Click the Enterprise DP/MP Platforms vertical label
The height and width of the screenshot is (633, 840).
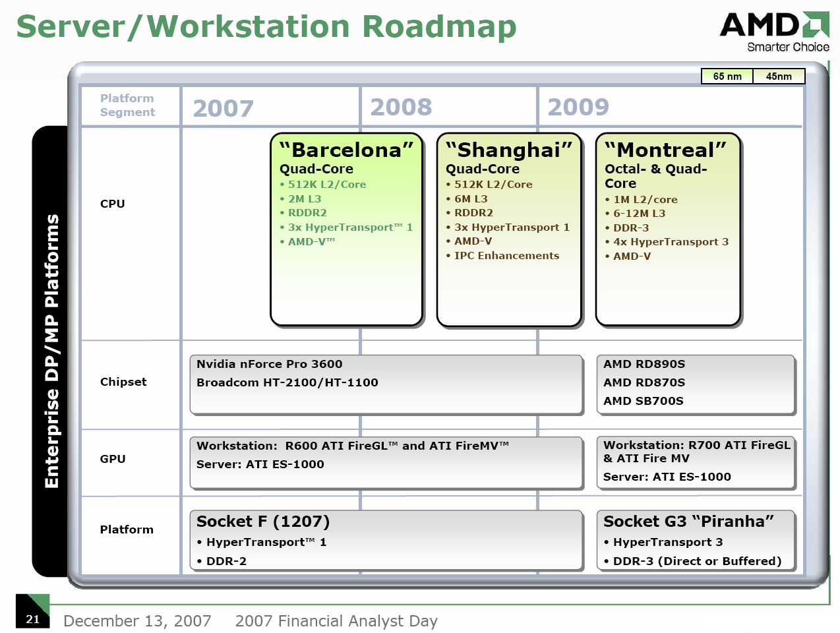[51, 351]
